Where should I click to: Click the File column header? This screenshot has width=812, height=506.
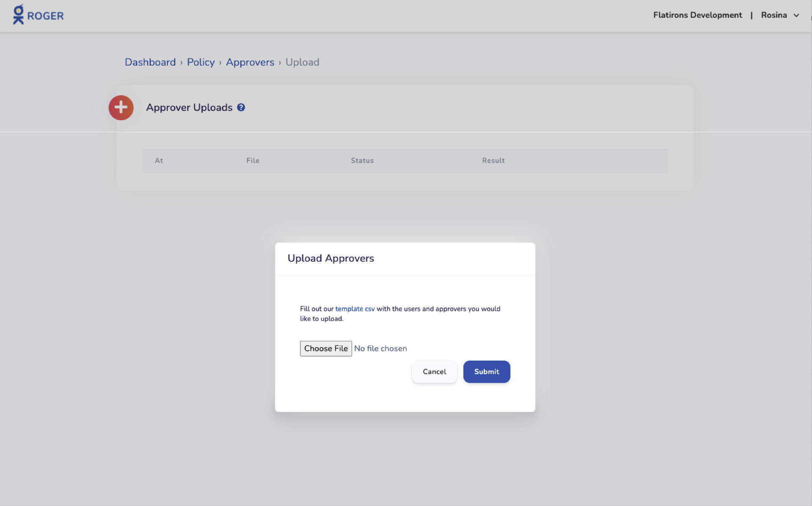tap(253, 160)
